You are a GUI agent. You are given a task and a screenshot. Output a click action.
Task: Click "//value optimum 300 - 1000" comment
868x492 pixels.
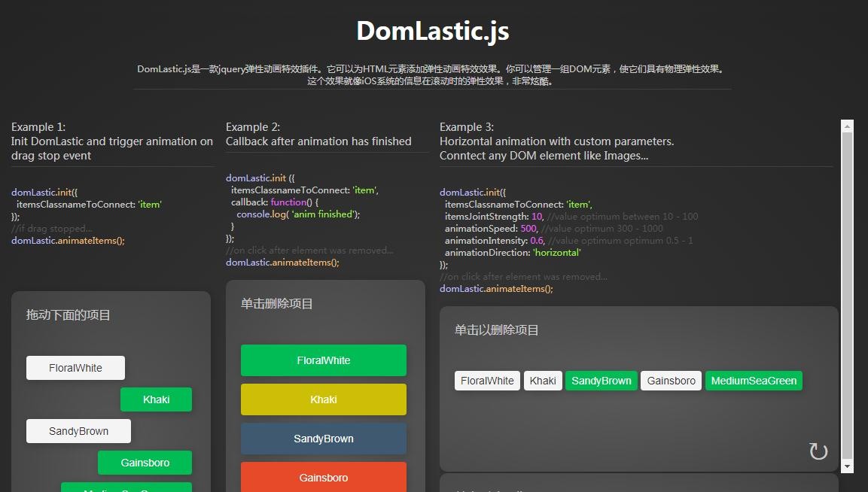point(602,229)
